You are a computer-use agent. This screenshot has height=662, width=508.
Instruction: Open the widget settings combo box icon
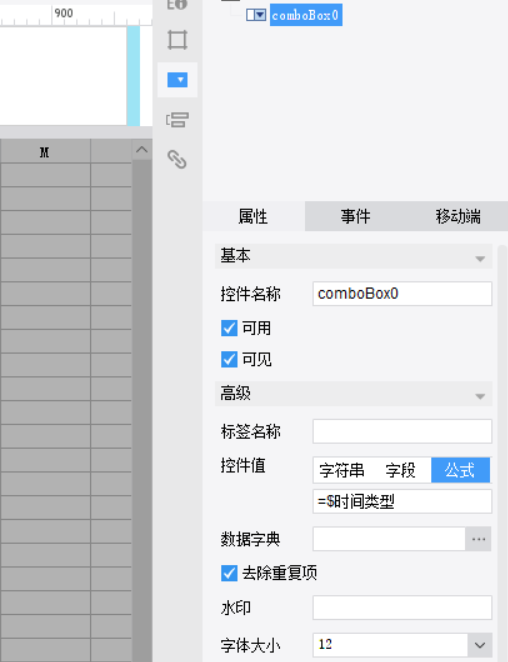pyautogui.click(x=177, y=80)
